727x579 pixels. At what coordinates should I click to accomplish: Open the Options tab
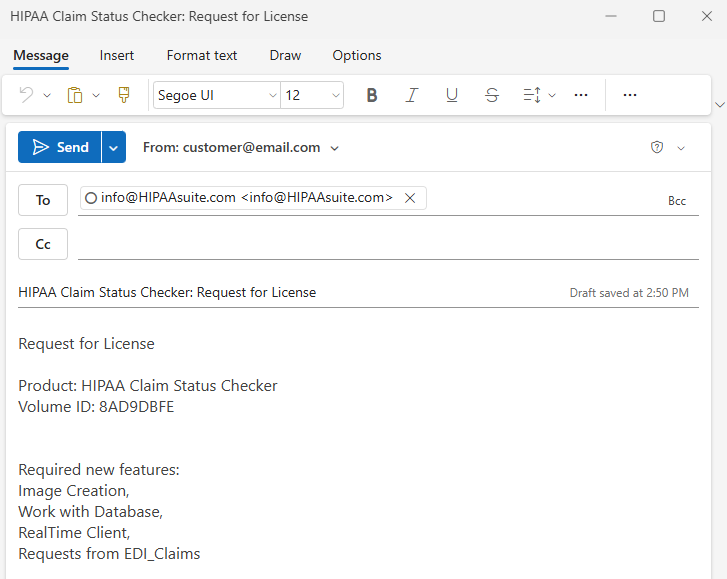pyautogui.click(x=357, y=56)
